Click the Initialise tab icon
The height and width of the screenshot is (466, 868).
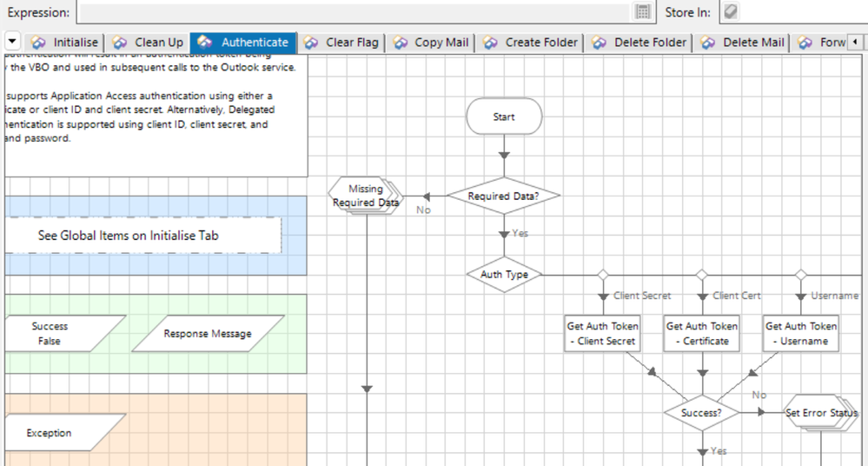pos(38,43)
